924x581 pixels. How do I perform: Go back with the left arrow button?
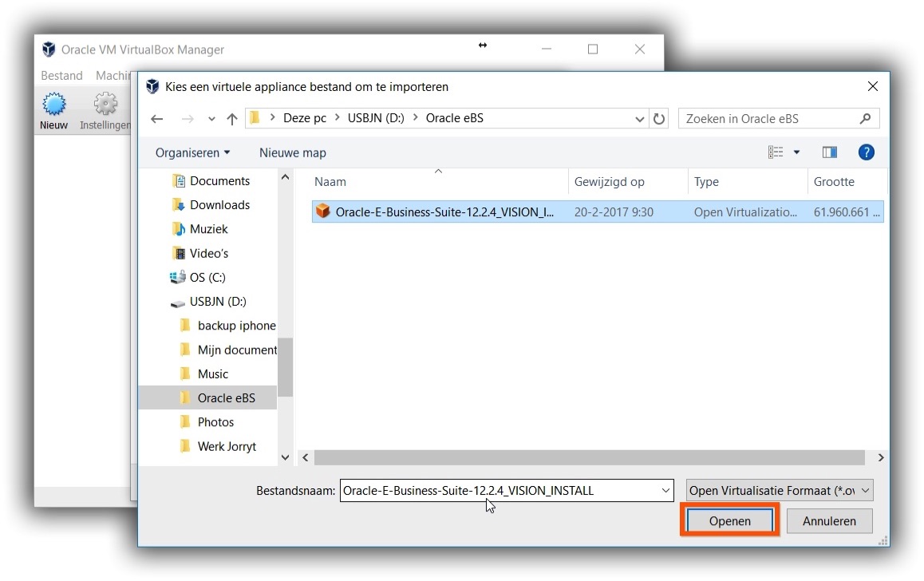pyautogui.click(x=156, y=119)
